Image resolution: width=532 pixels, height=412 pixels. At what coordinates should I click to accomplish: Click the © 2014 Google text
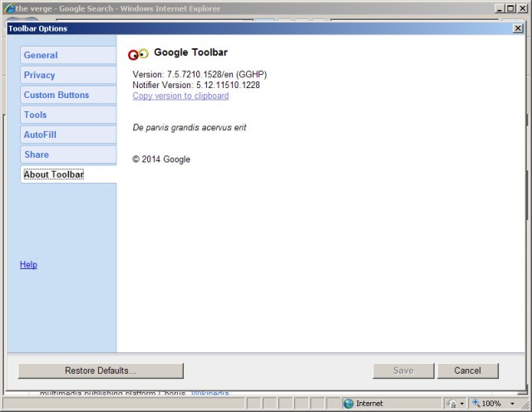[x=161, y=159]
